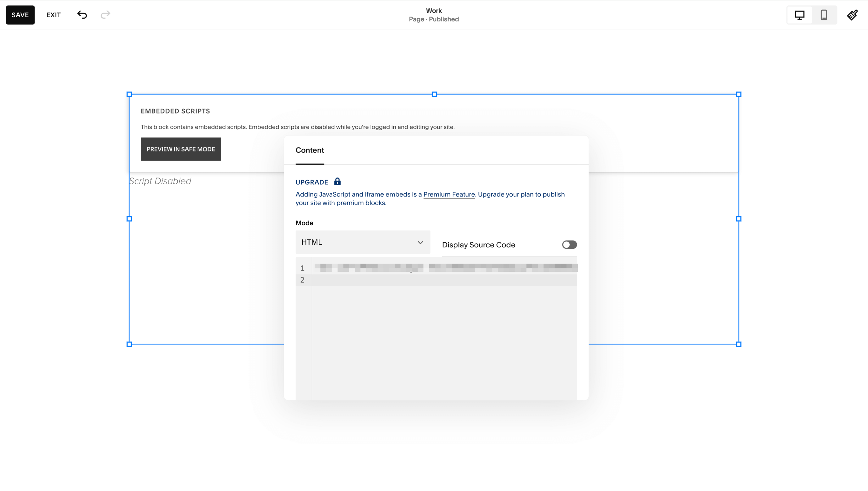Click the Script Disabled placeholder text
This screenshot has width=868, height=491.
click(160, 181)
